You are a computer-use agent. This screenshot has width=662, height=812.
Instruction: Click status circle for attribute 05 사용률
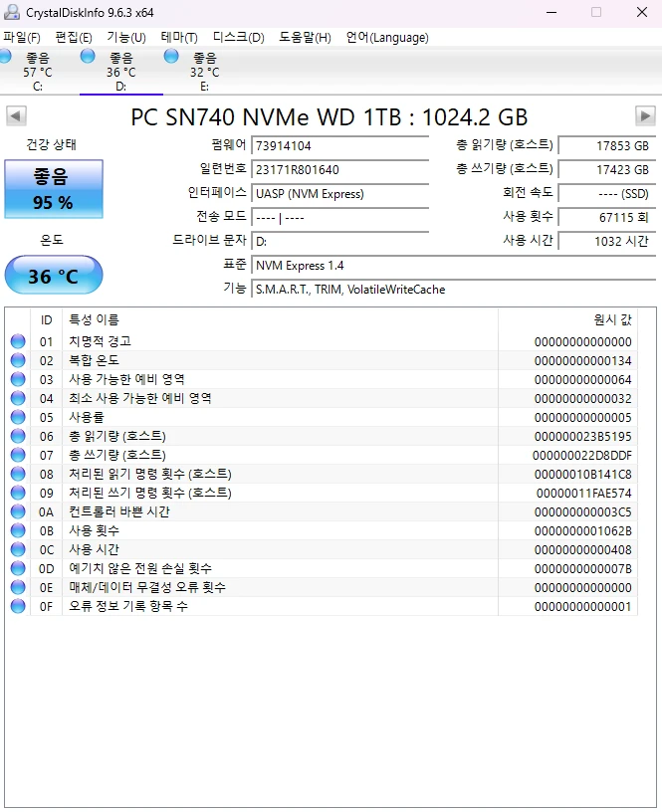pos(18,417)
